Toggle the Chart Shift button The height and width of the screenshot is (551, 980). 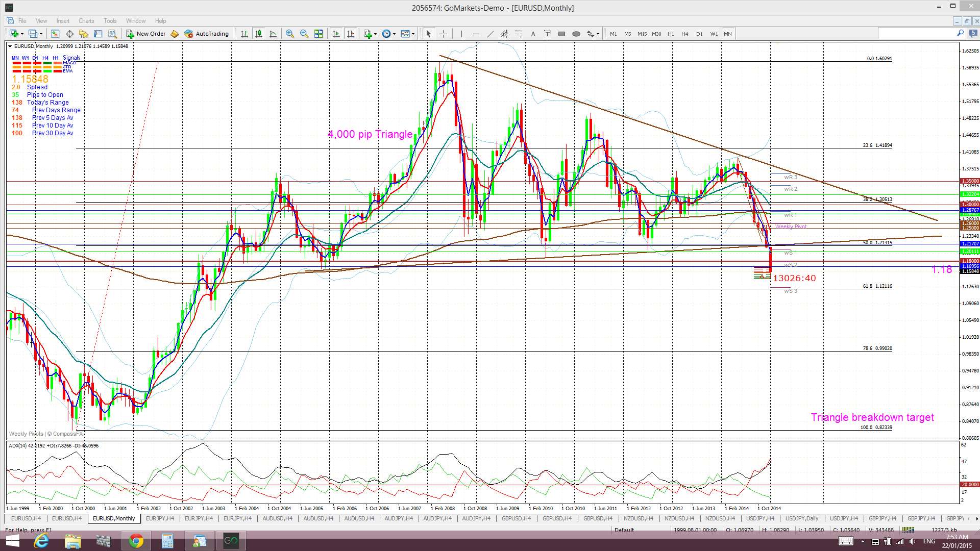tap(351, 34)
